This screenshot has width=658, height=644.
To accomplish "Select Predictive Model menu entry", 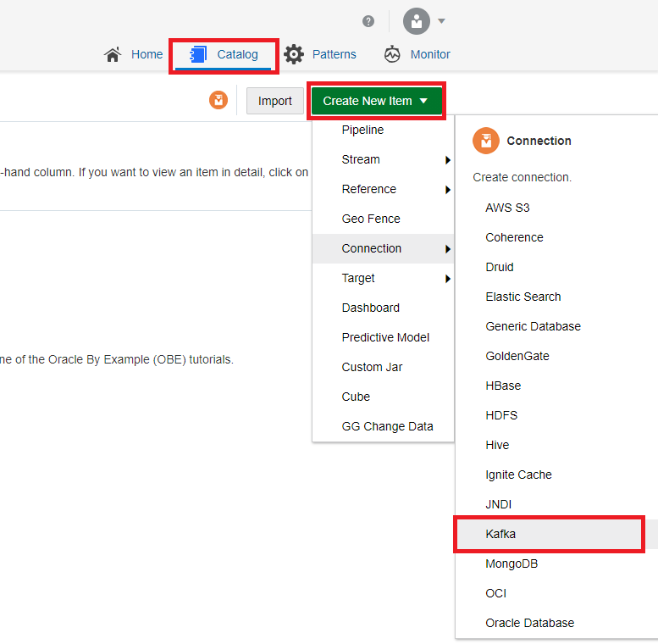I will [x=385, y=337].
